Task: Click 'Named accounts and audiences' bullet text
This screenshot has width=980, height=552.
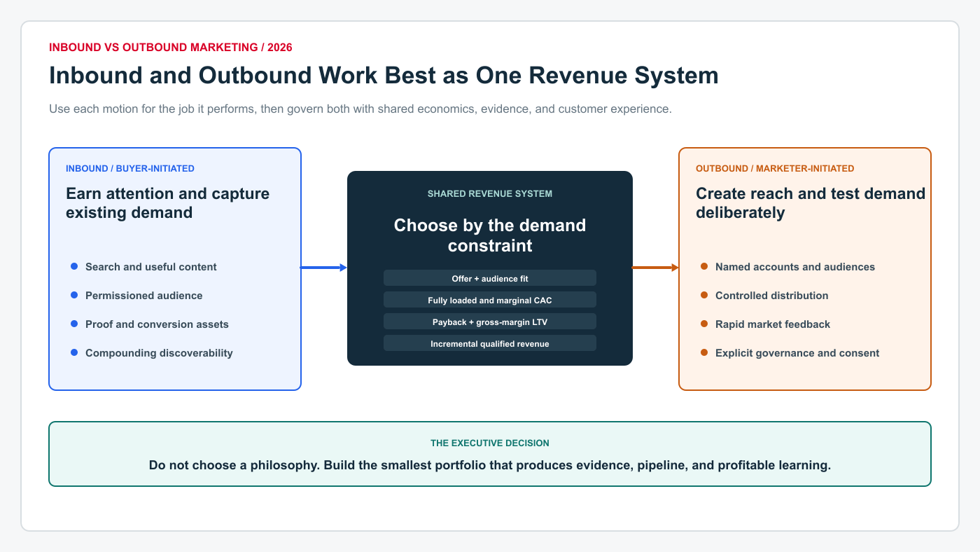Action: pyautogui.click(x=795, y=267)
